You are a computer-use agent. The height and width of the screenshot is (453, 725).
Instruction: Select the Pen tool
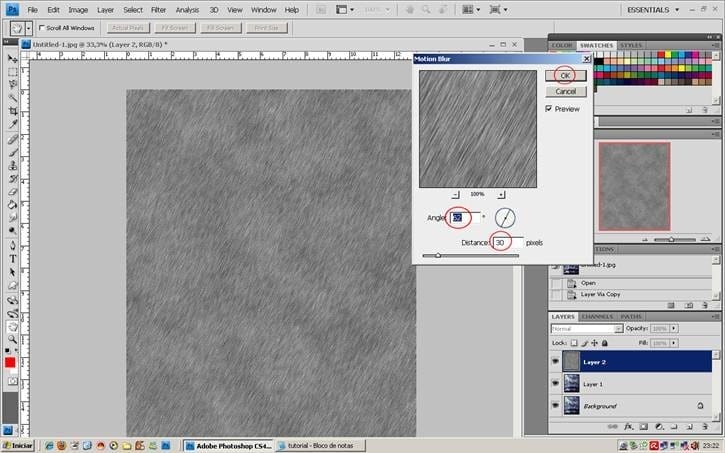tap(12, 245)
